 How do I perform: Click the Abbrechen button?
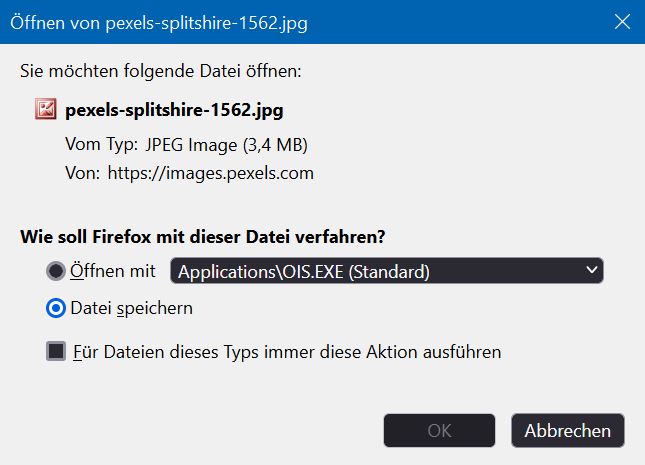pos(568,431)
